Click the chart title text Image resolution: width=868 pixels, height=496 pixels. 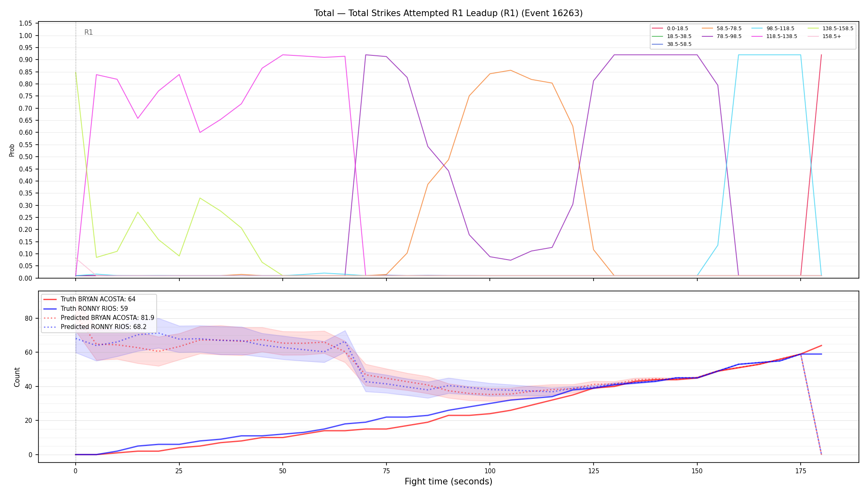coord(448,13)
